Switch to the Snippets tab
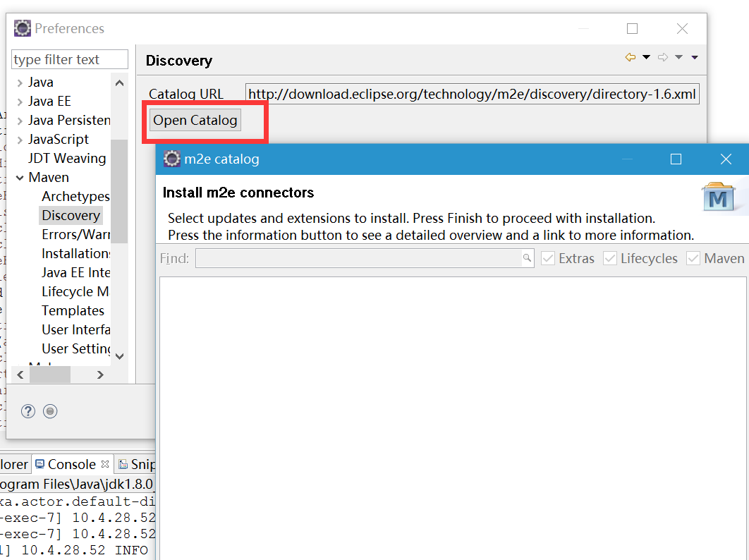 click(x=137, y=465)
